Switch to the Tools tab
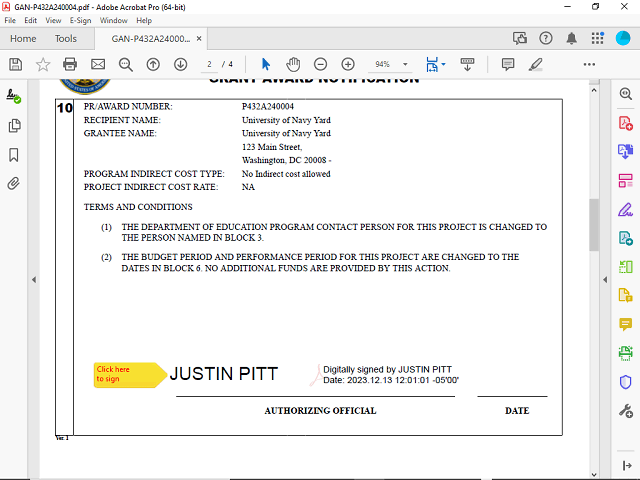Image resolution: width=640 pixels, height=480 pixels. click(x=66, y=39)
